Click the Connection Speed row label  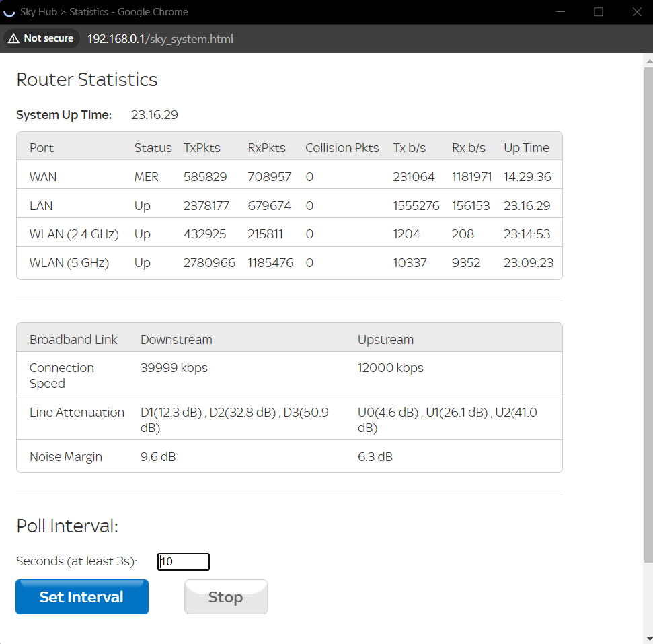62,375
